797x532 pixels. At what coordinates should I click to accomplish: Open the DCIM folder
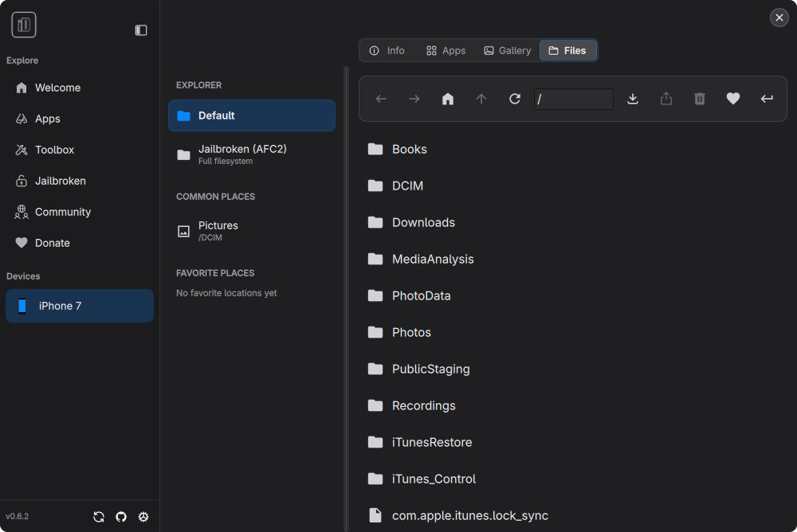(573, 186)
